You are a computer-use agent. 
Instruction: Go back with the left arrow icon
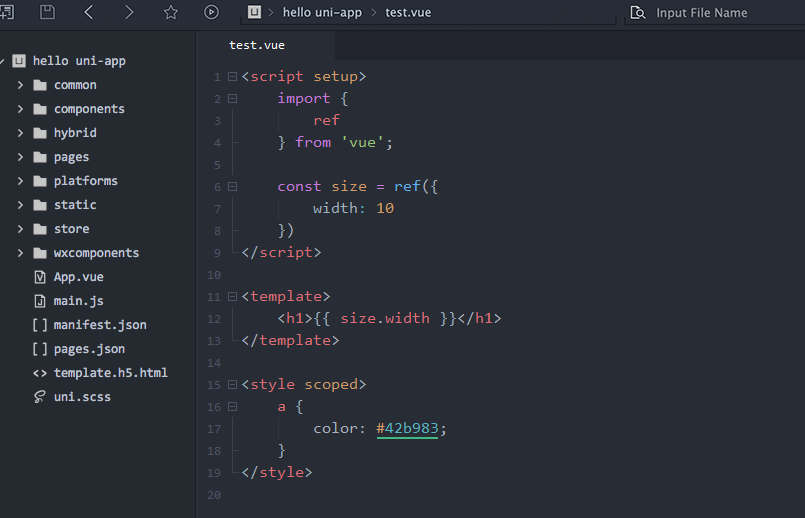(89, 12)
